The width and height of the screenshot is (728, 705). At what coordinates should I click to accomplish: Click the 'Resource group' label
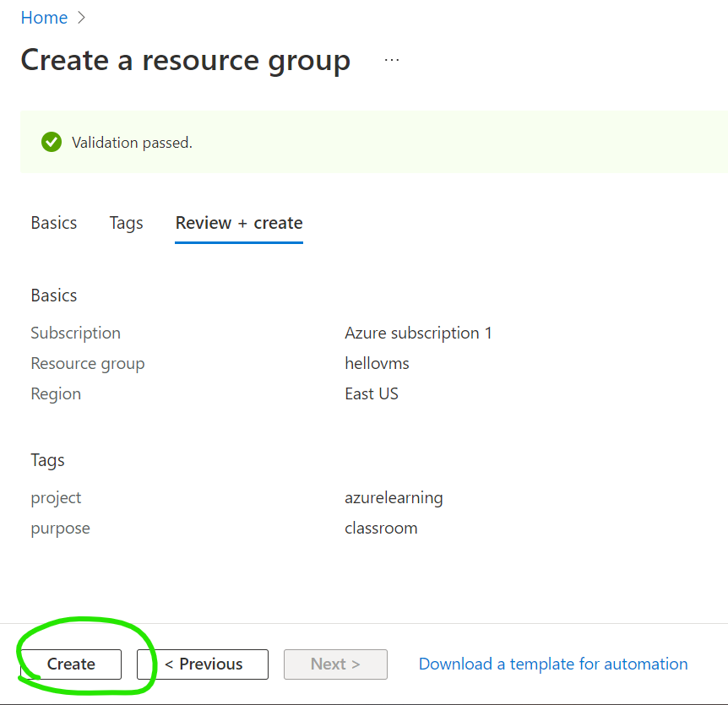click(x=88, y=364)
